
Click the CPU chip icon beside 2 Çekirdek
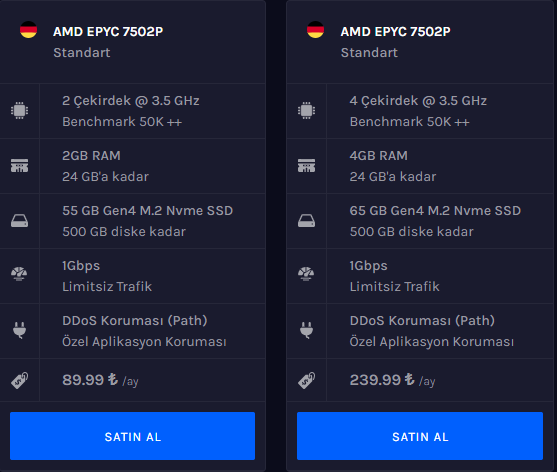20,110
